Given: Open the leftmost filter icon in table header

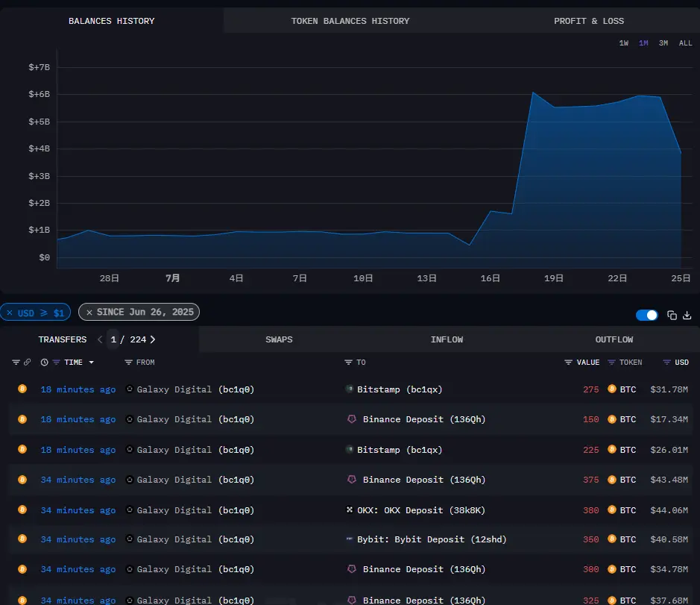Looking at the screenshot, I should tap(16, 363).
